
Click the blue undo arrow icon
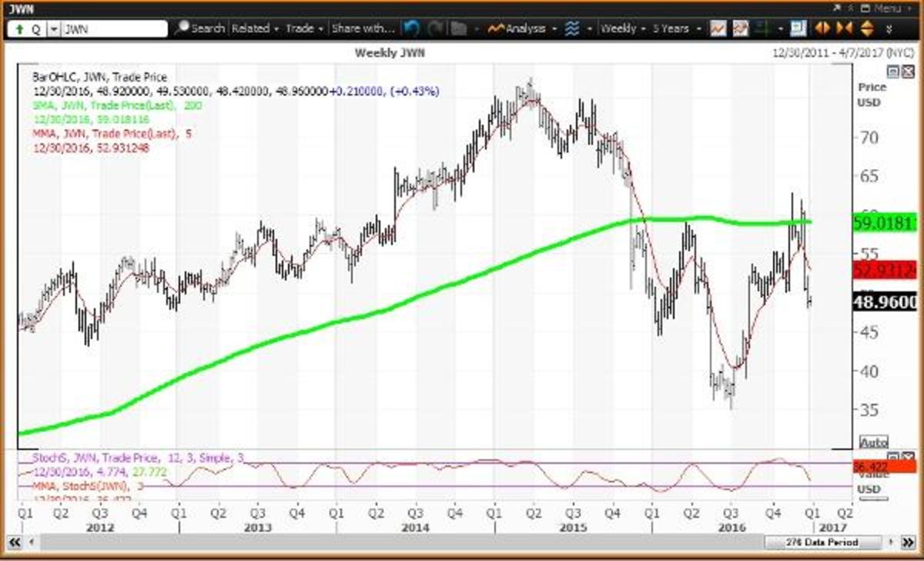click(x=411, y=29)
